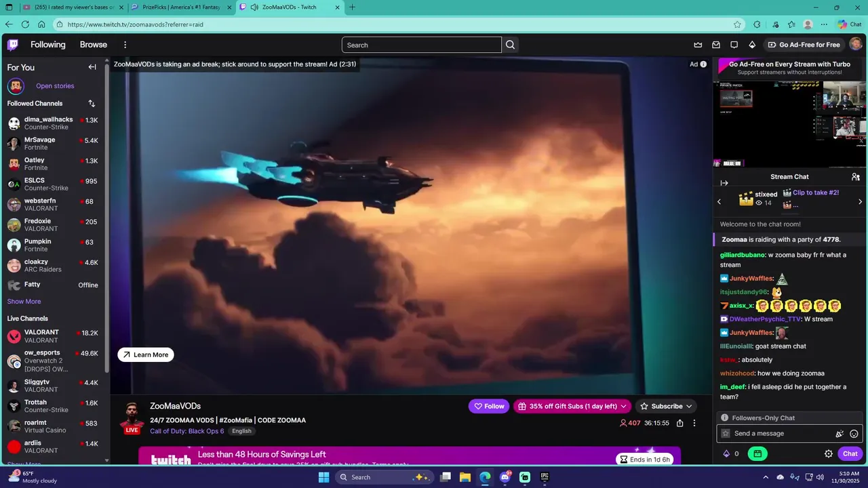The width and height of the screenshot is (868, 488).
Task: Open Call of Duty: Black Ops 6 category
Action: click(187, 431)
